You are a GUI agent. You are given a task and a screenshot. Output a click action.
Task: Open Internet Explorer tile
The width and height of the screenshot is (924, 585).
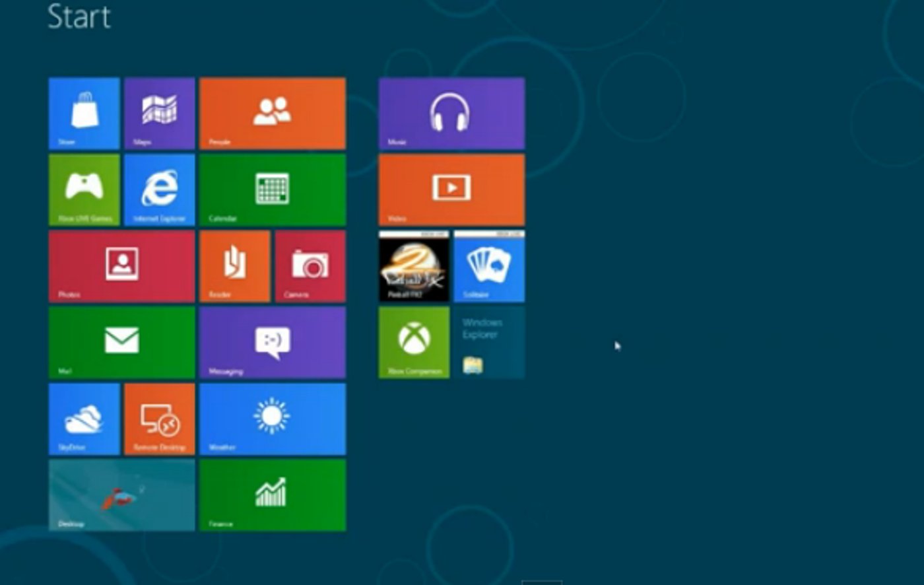(160, 190)
